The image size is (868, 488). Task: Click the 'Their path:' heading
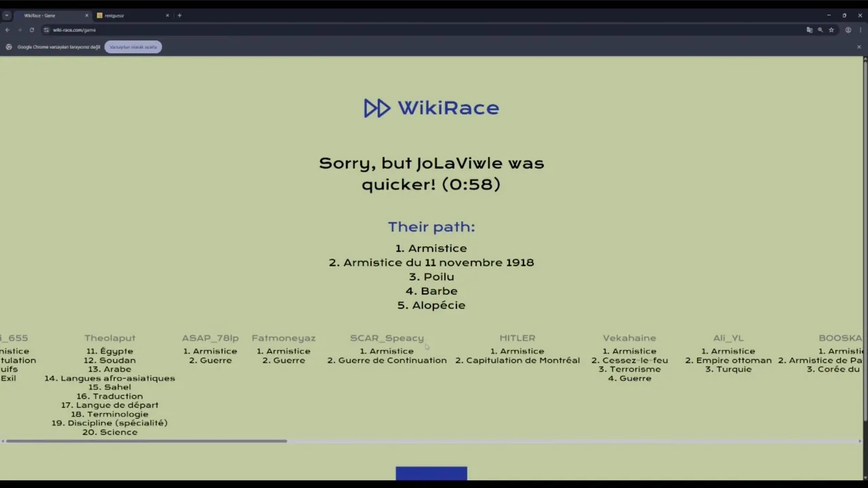pos(431,226)
